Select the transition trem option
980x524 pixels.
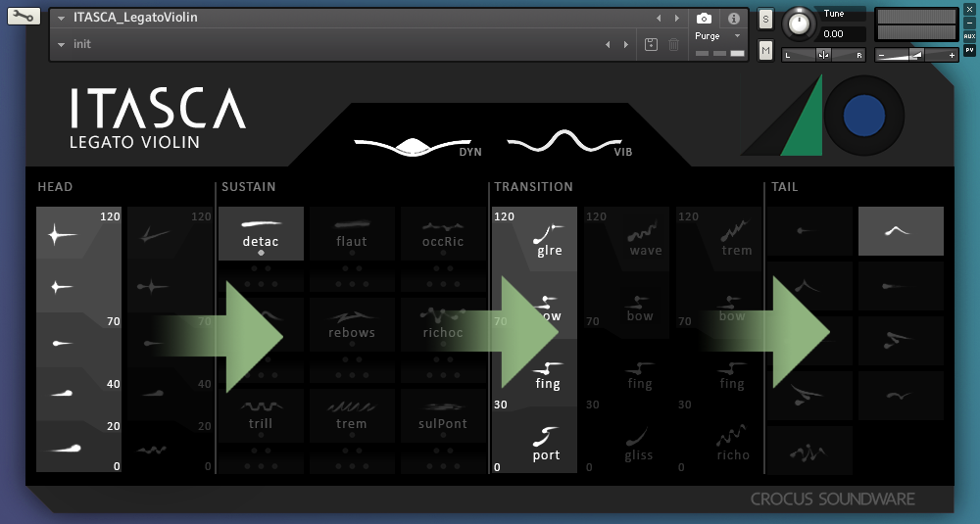click(736, 240)
